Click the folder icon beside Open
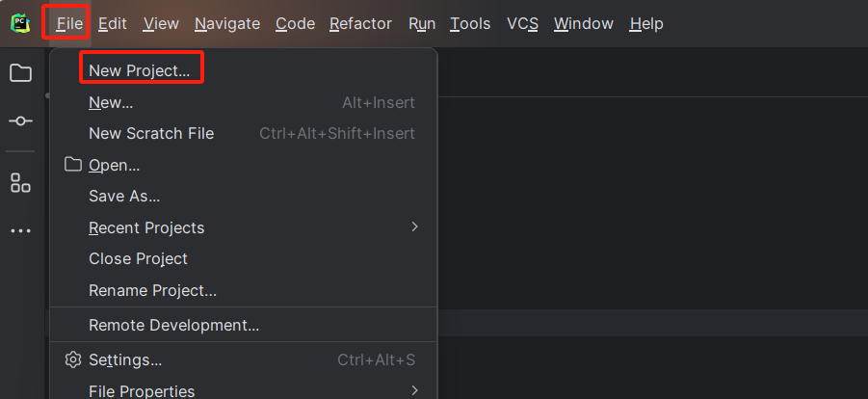This screenshot has width=868, height=399. (x=73, y=165)
